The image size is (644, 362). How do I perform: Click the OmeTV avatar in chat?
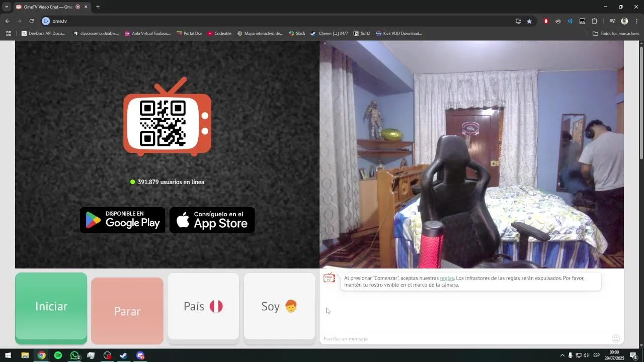click(330, 278)
